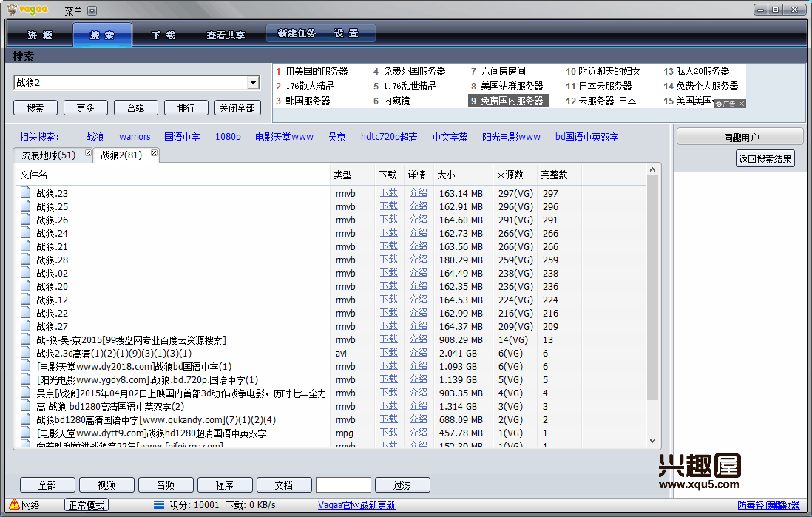The height and width of the screenshot is (517, 812).
Task: Open the 查看共享 tab
Action: click(x=226, y=35)
